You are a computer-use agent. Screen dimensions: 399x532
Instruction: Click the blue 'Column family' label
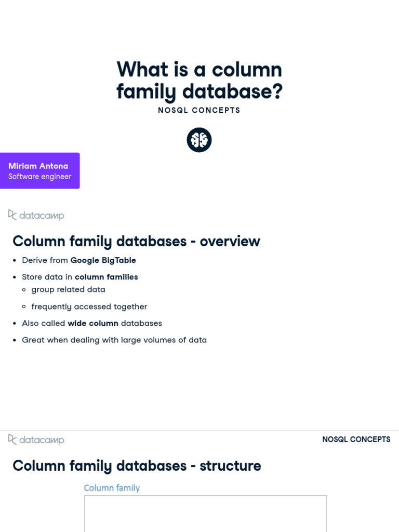tap(112, 488)
